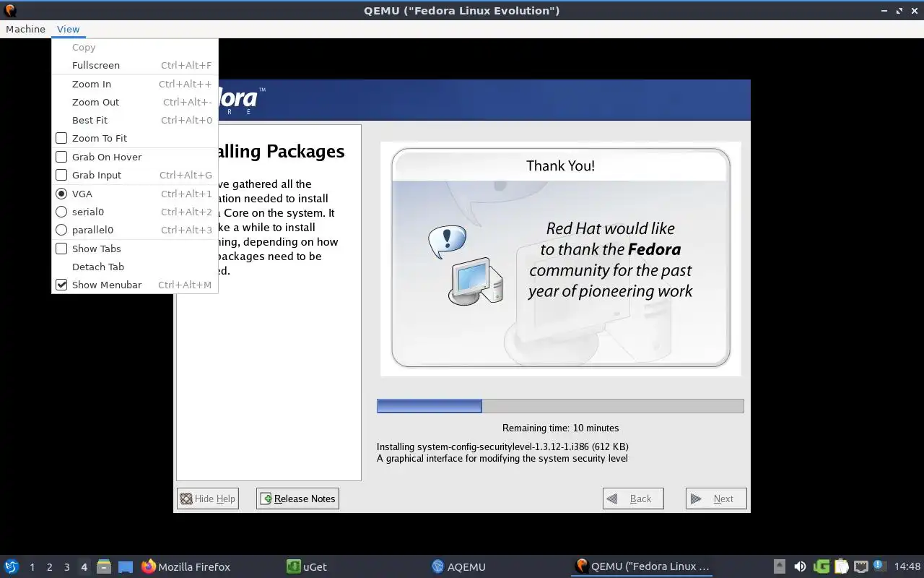Open the start menu launcher icon

11,567
